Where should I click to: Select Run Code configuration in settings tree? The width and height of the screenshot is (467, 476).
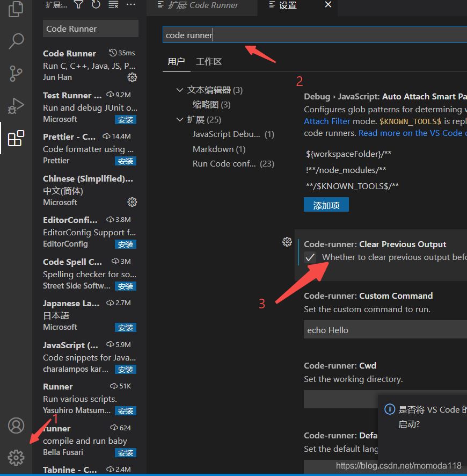224,164
